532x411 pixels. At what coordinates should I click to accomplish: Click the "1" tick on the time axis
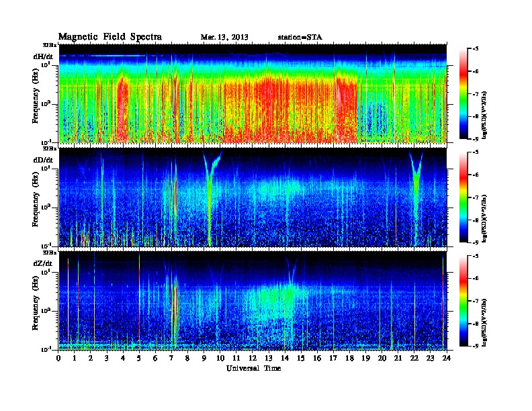(x=75, y=358)
